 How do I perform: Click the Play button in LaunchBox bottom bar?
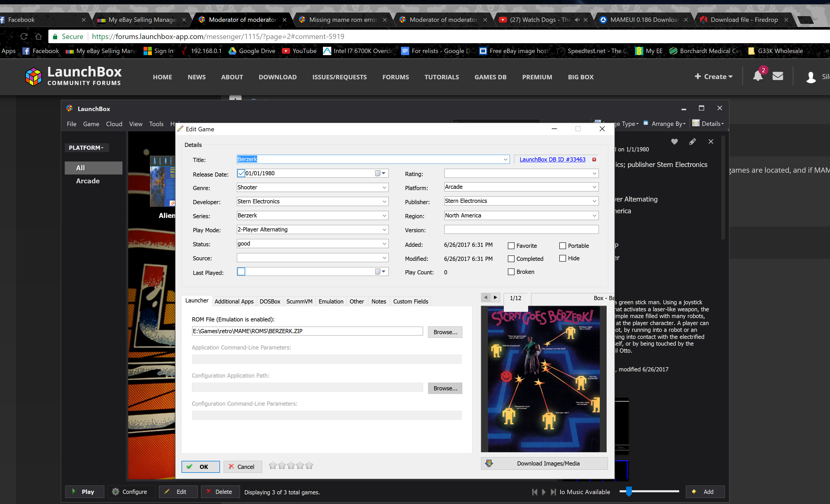coord(85,492)
